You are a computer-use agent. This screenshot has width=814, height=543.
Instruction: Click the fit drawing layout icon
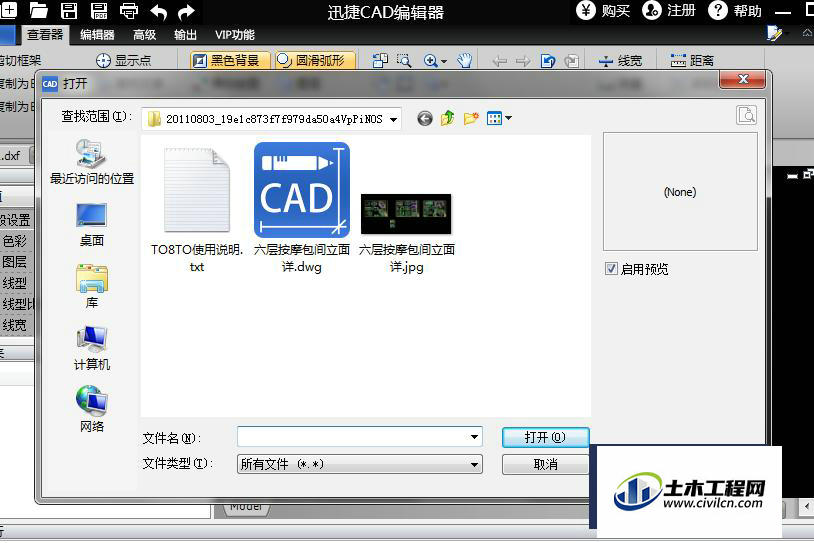[380, 61]
